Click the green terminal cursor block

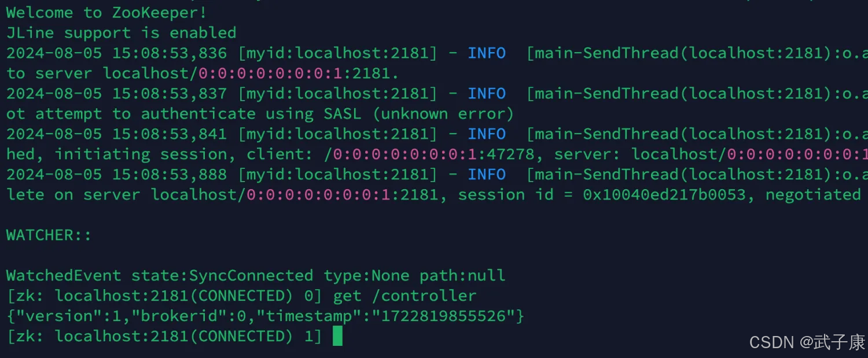pyautogui.click(x=338, y=336)
